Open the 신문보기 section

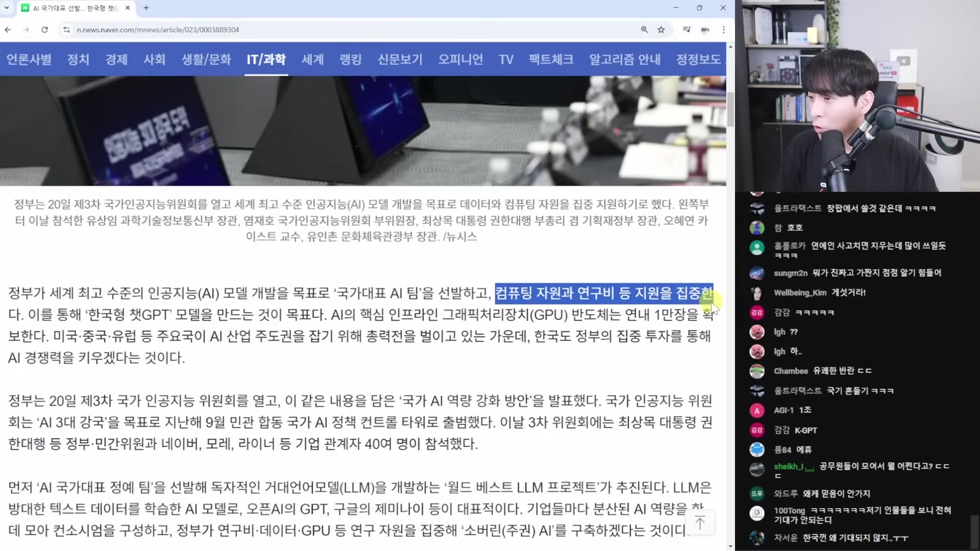pyautogui.click(x=400, y=59)
